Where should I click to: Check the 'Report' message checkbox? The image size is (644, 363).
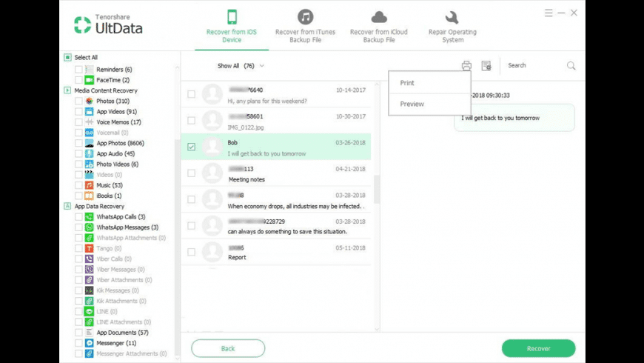click(x=192, y=252)
